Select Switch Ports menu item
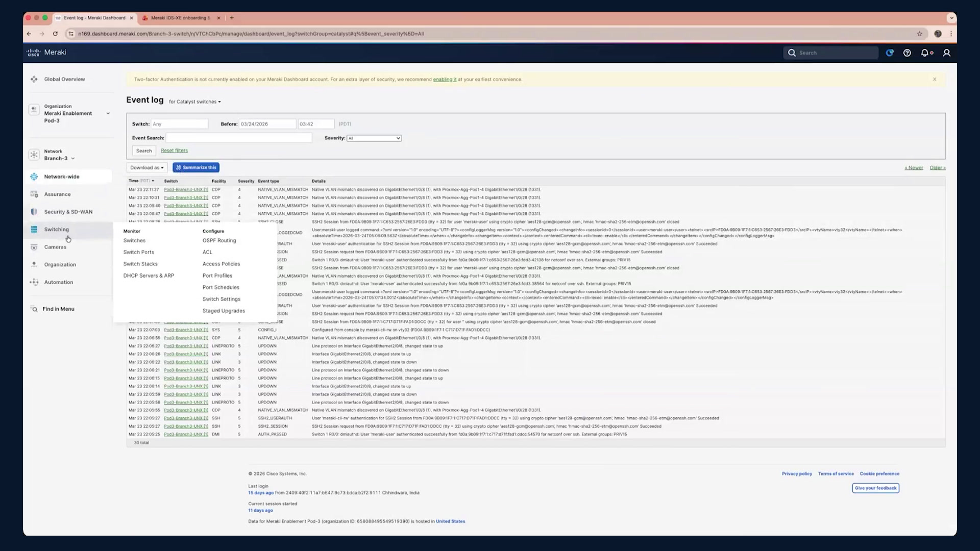 pos(138,252)
